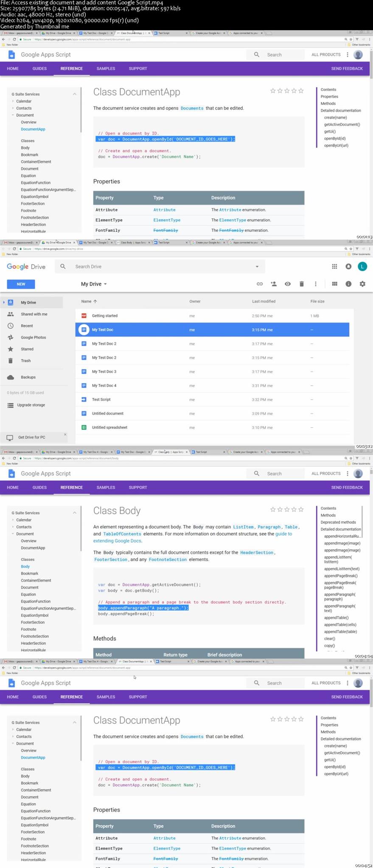Expand the My Drive folder tree arrow in sidebar

(x=4, y=302)
